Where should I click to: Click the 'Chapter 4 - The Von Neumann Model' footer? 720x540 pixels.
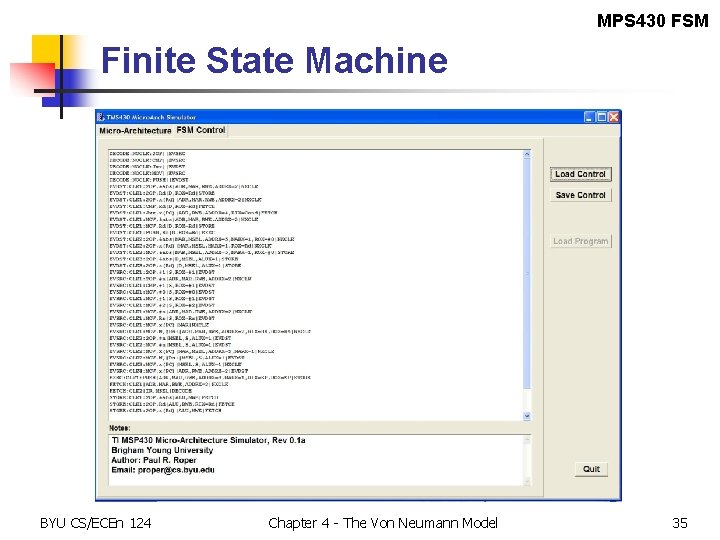pos(383,523)
